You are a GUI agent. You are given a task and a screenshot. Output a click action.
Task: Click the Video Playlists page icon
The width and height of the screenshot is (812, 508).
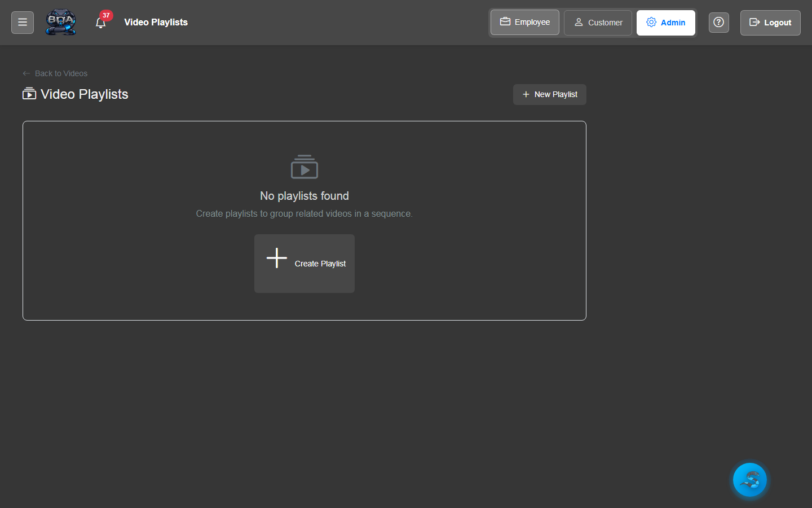click(x=29, y=94)
